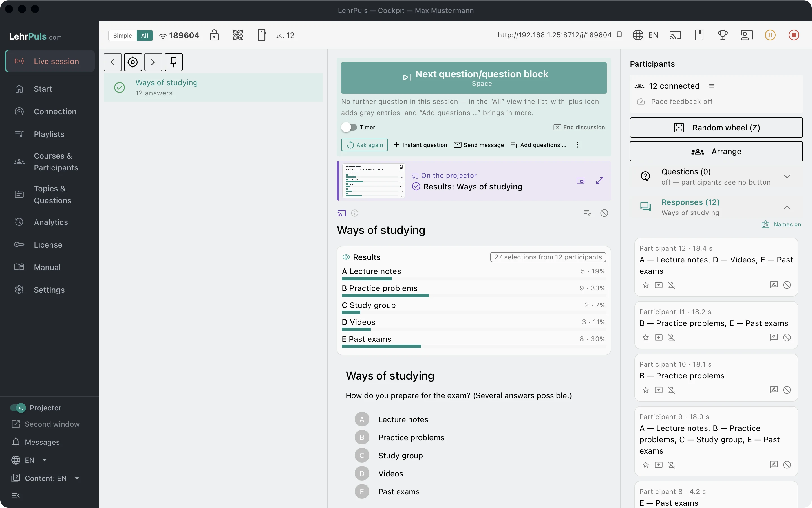Click Next question/question block button
This screenshot has width=812, height=508.
[x=474, y=78]
